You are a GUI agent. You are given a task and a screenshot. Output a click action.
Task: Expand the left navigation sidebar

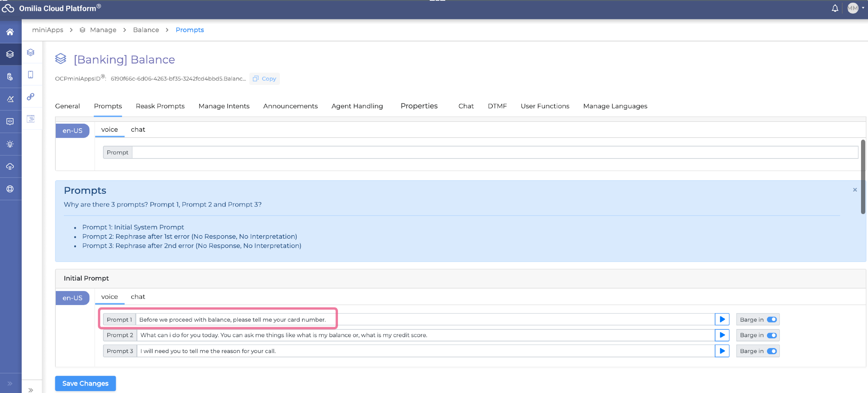10,384
